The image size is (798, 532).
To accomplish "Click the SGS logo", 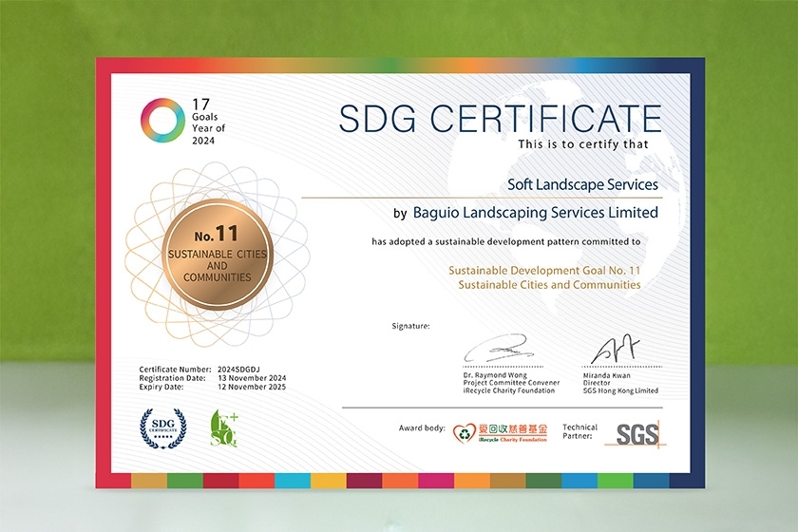I will tap(636, 434).
